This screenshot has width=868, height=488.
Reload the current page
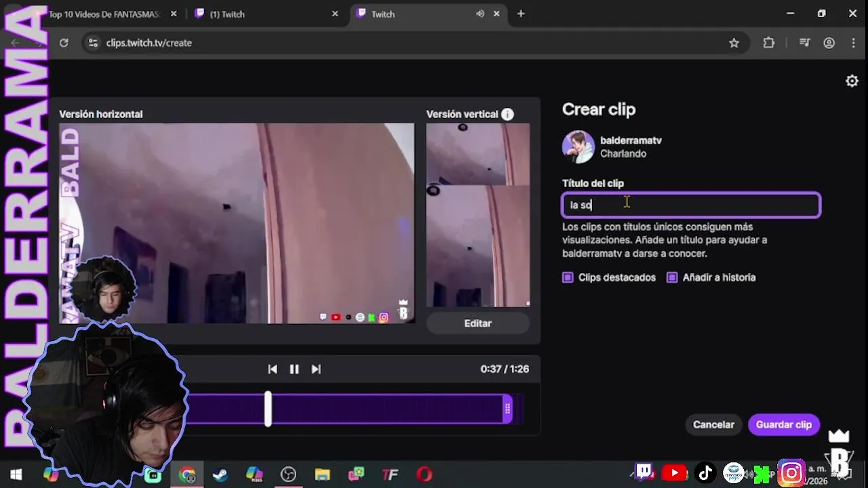pyautogui.click(x=64, y=43)
